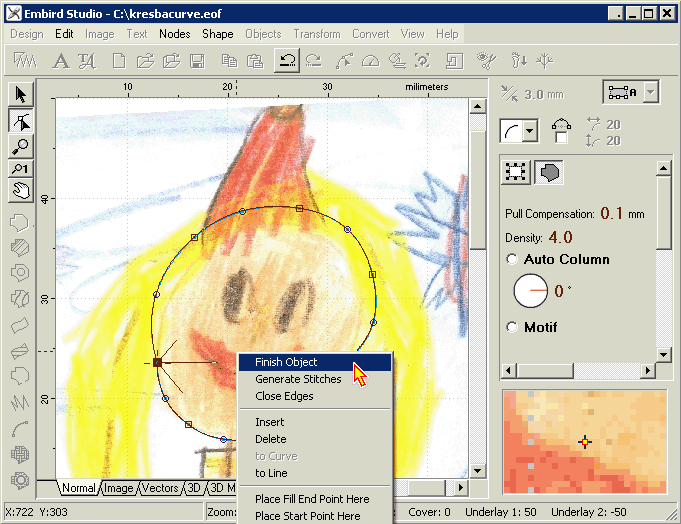Image resolution: width=681 pixels, height=524 pixels.
Task: Click the new document icon
Action: coord(119,61)
